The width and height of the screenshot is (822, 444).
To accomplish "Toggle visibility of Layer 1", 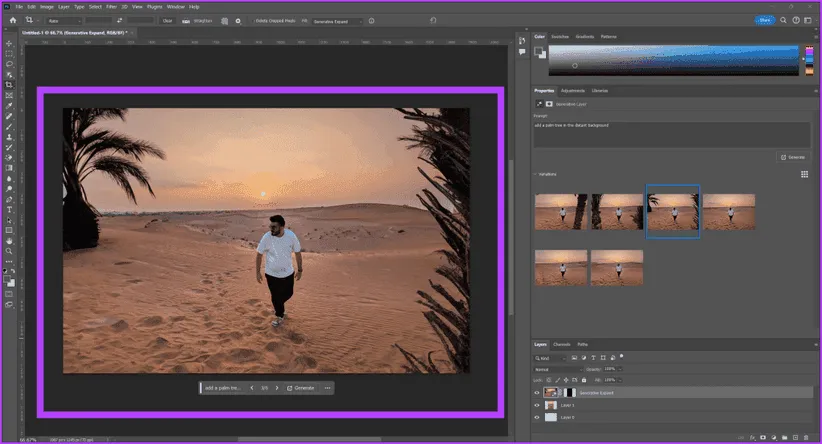I will (537, 405).
